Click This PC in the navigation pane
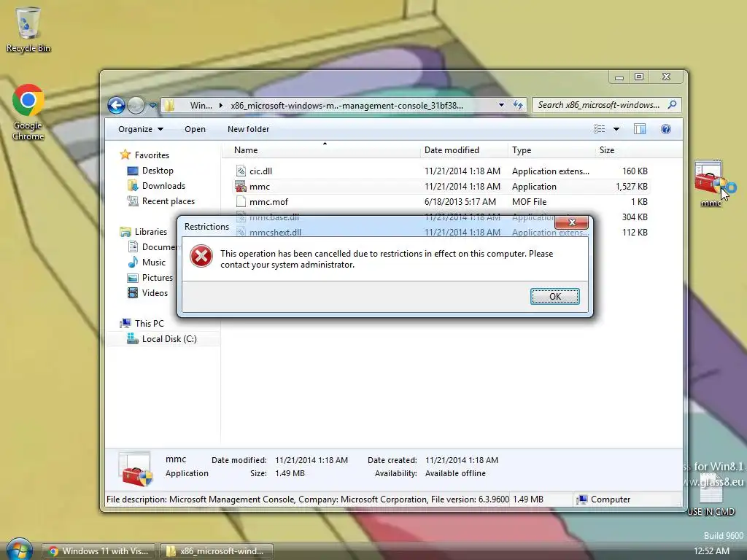 click(149, 323)
